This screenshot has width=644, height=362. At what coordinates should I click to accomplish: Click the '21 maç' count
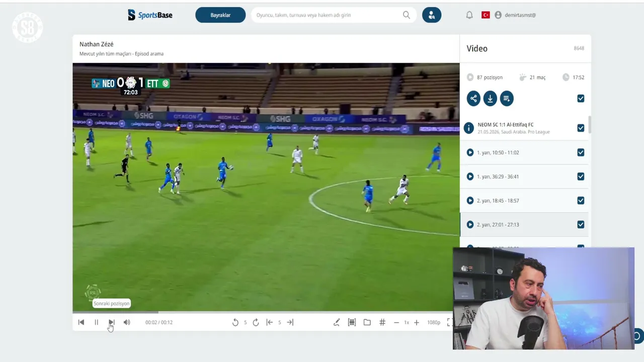(x=537, y=77)
